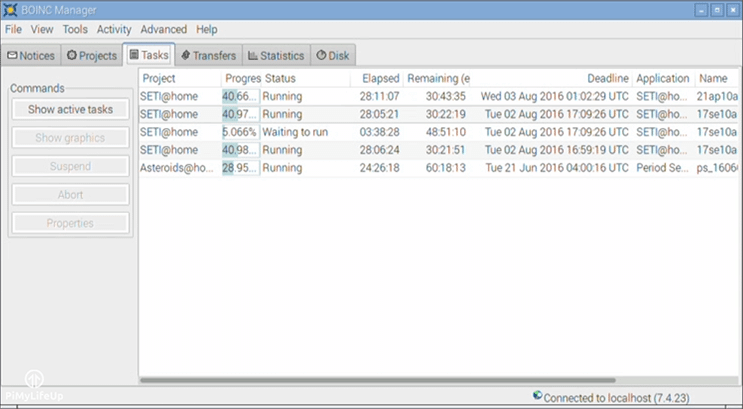Open the Disk tab

coord(333,55)
